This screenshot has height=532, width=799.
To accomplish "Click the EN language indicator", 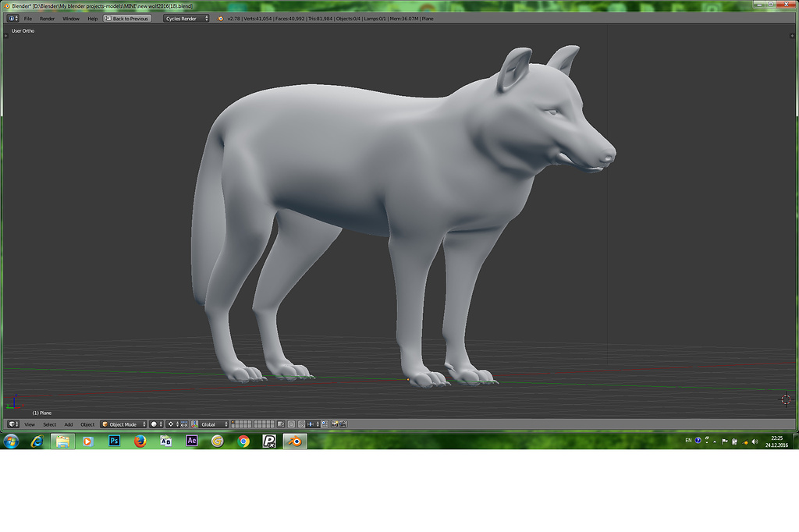I will point(688,441).
